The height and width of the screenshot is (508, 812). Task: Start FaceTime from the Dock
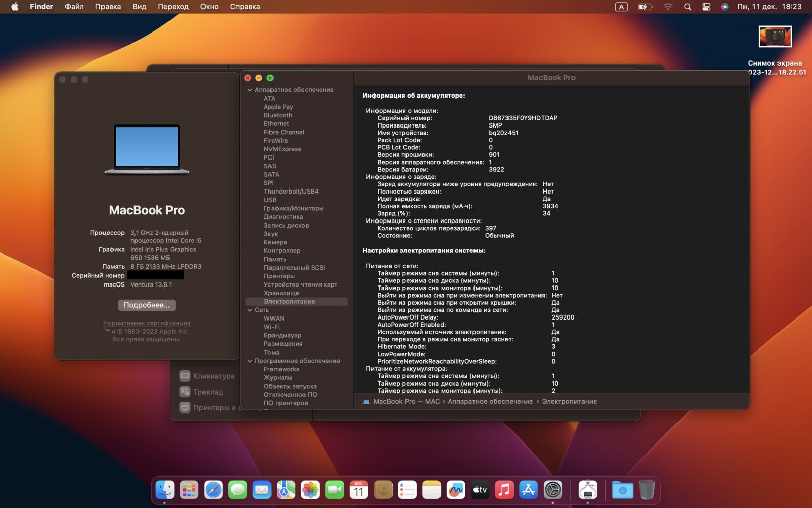(x=335, y=490)
